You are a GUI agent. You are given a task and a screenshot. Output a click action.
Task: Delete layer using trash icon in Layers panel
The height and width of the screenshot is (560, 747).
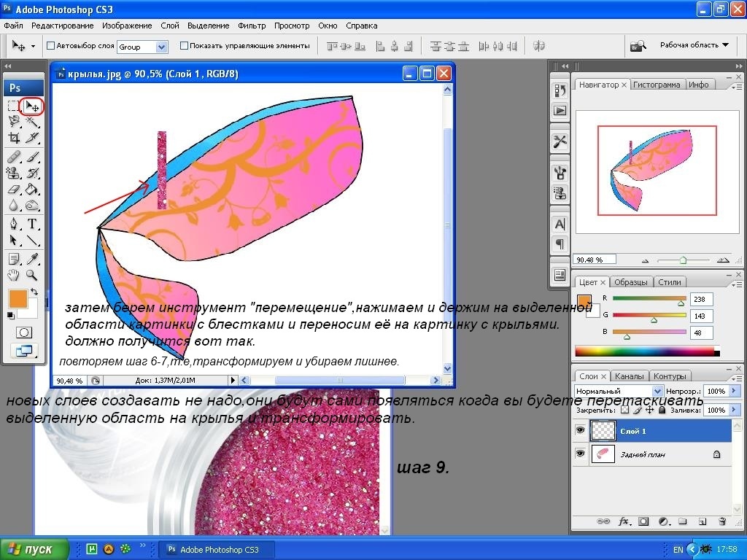pyautogui.click(x=722, y=521)
